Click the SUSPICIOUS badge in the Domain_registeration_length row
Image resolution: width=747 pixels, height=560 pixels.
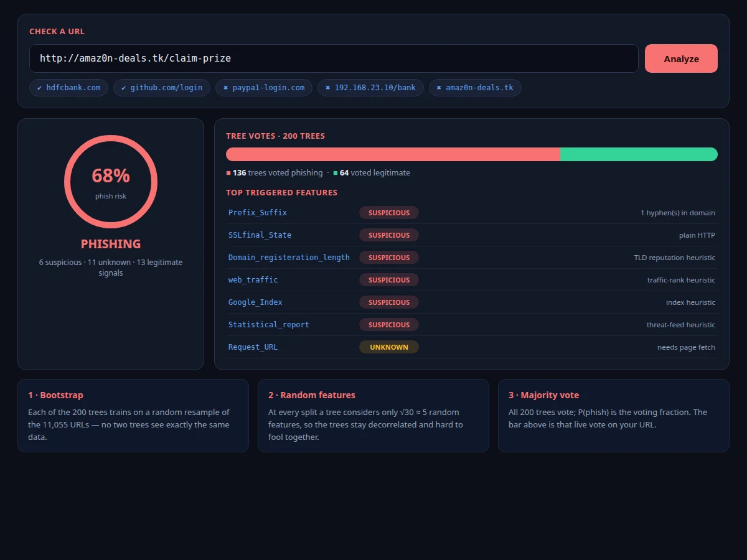tap(389, 258)
